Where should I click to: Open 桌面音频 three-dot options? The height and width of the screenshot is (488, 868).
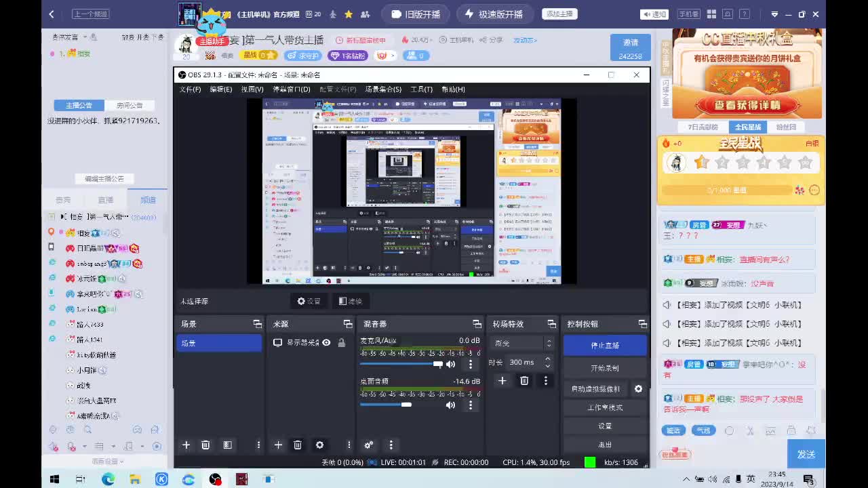(471, 405)
